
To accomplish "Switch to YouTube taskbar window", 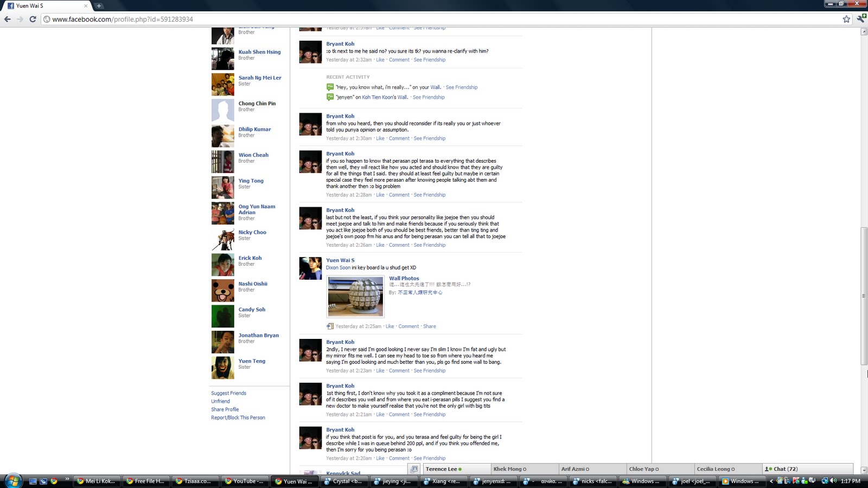I will click(x=244, y=481).
